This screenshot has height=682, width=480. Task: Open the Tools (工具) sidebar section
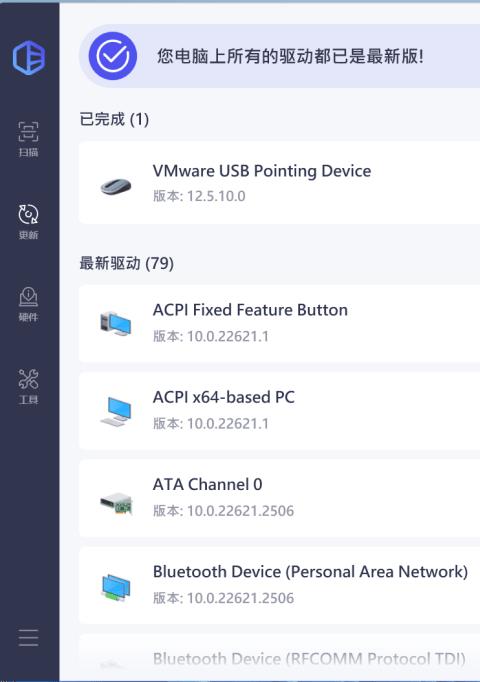click(x=28, y=387)
